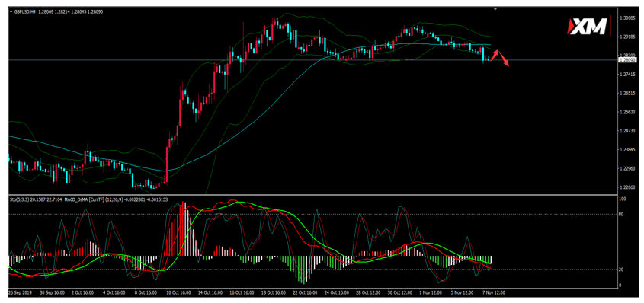Click the 100 level on indicator scale
The height and width of the screenshot is (303, 644).
[x=622, y=199]
